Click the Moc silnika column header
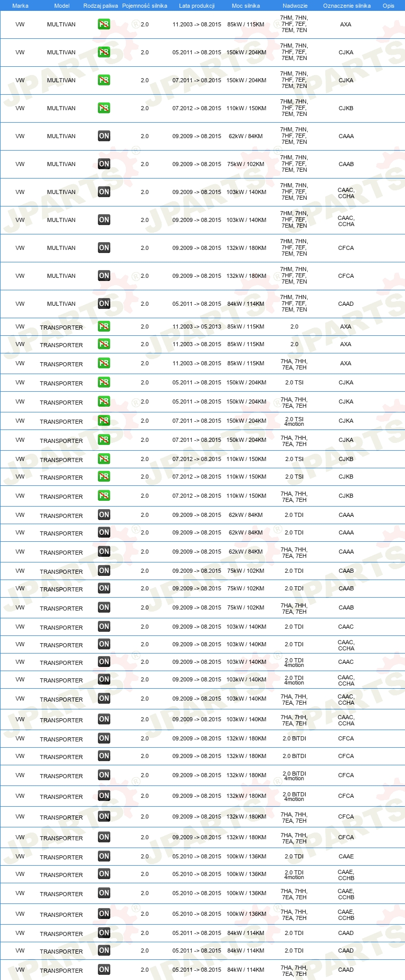Viewport: 405px width, 980px height. 246,6
